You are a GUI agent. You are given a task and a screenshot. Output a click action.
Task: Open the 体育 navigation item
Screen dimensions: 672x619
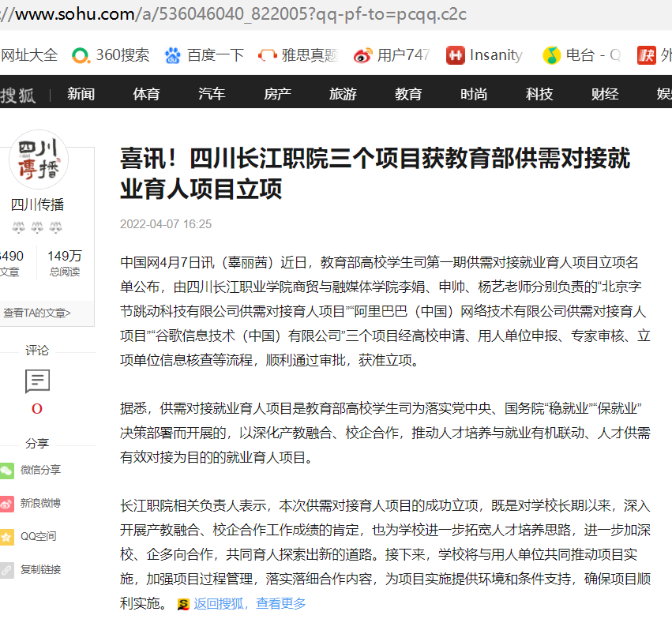pyautogui.click(x=146, y=94)
